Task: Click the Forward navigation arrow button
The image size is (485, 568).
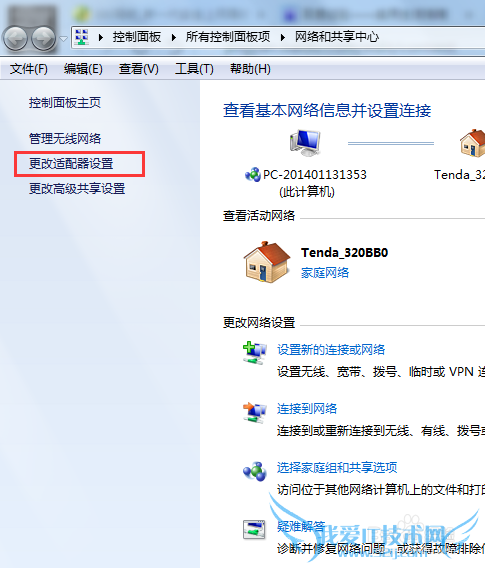Action: pyautogui.click(x=43, y=38)
